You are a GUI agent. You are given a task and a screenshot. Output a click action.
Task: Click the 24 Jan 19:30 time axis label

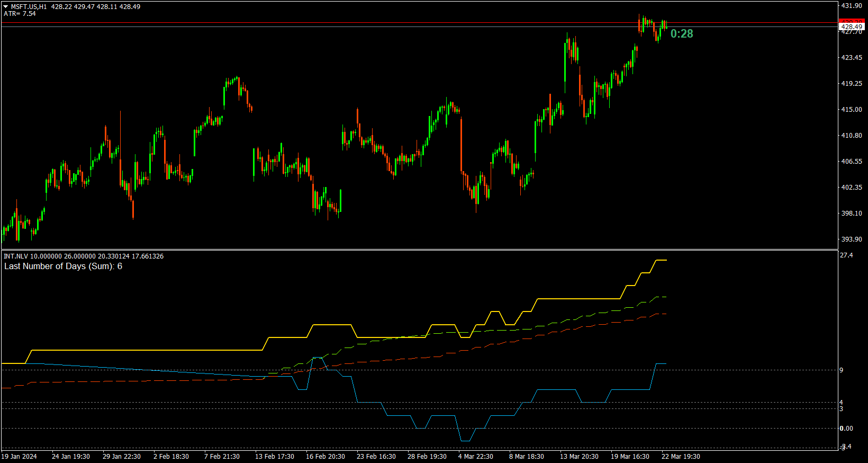click(71, 457)
